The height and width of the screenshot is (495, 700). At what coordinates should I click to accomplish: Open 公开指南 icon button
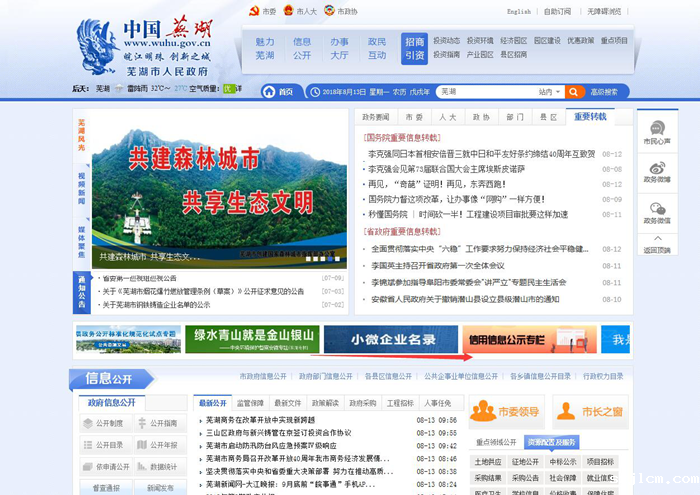160,423
